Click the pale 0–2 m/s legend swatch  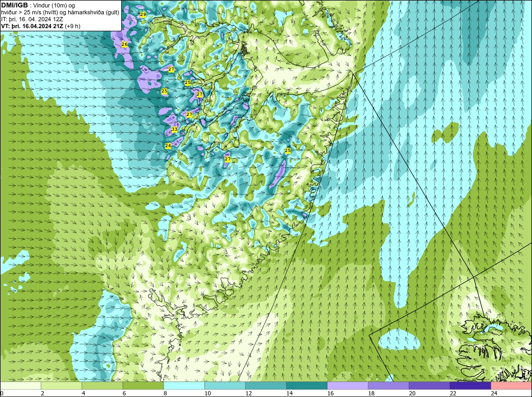click(20, 385)
